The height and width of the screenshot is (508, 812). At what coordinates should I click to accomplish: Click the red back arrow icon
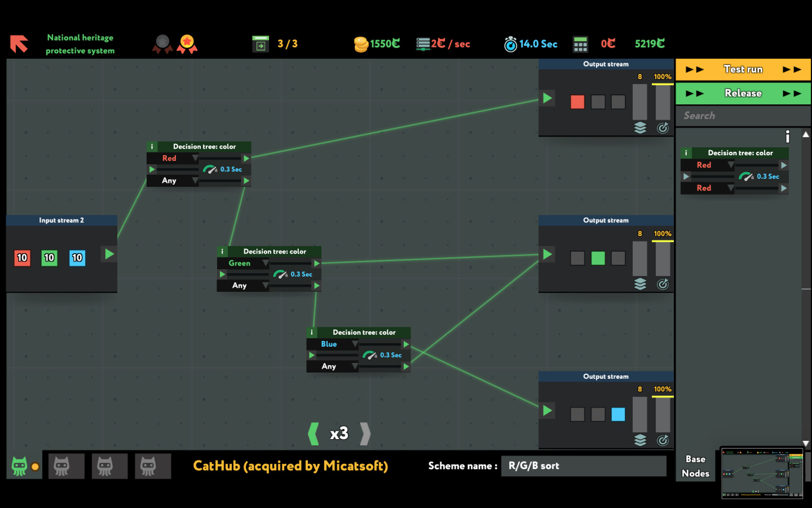pyautogui.click(x=19, y=44)
